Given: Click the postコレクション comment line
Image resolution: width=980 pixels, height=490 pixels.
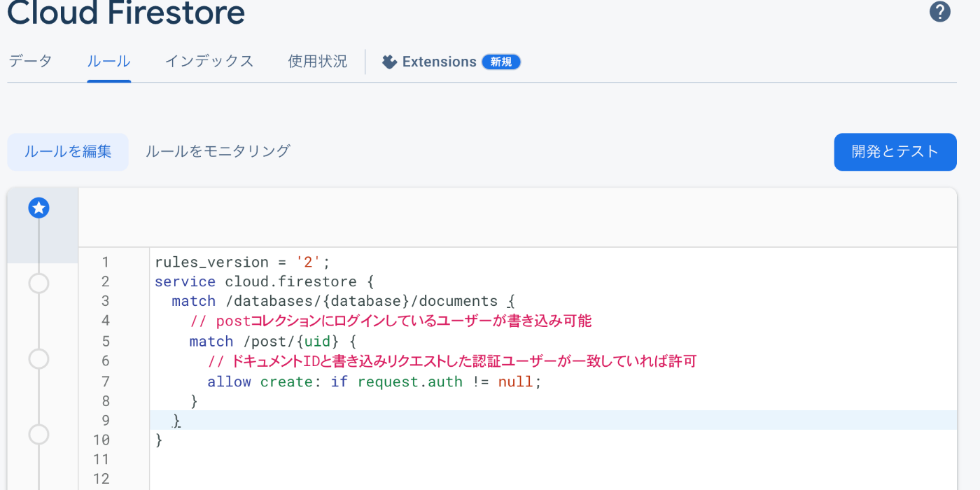Looking at the screenshot, I should 391,321.
